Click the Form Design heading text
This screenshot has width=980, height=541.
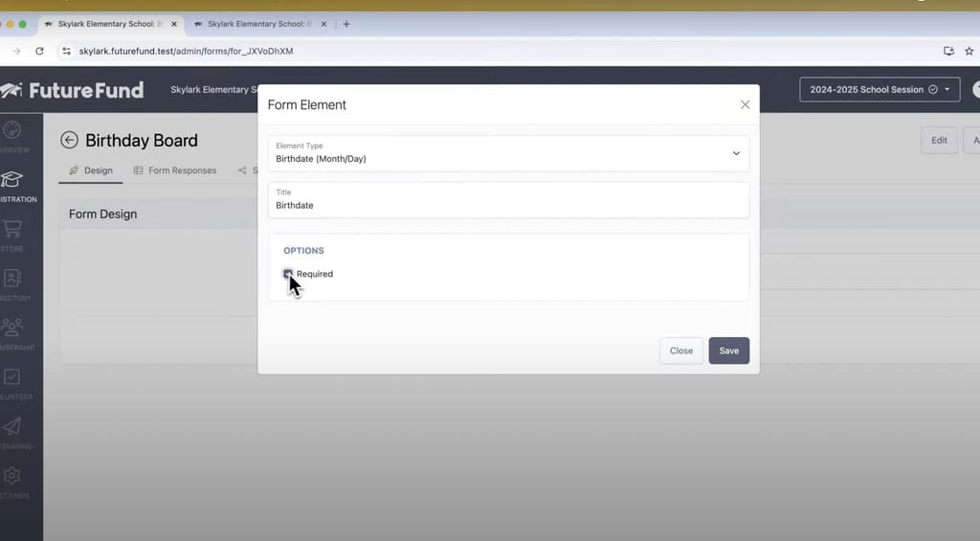click(x=102, y=214)
